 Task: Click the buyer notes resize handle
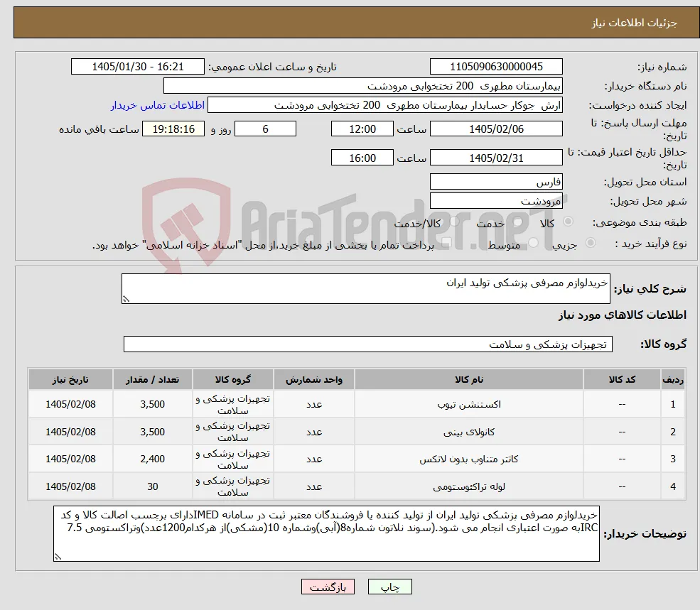pyautogui.click(x=58, y=557)
